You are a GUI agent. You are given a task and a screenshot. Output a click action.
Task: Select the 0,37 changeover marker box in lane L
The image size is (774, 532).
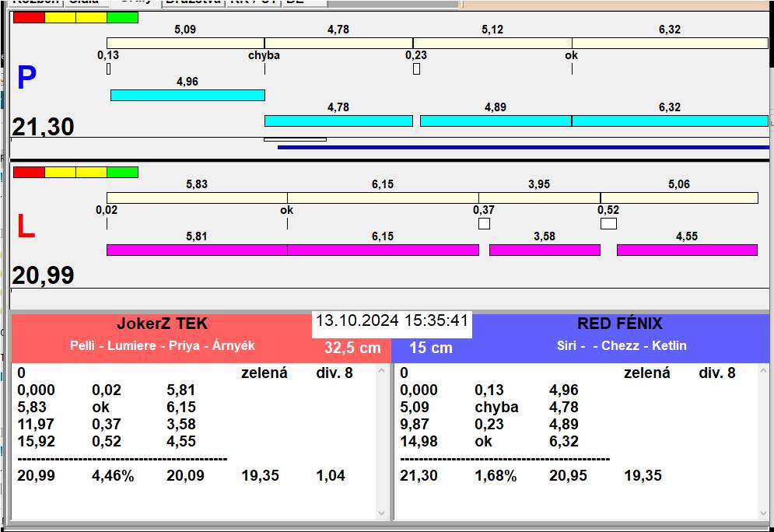click(485, 223)
